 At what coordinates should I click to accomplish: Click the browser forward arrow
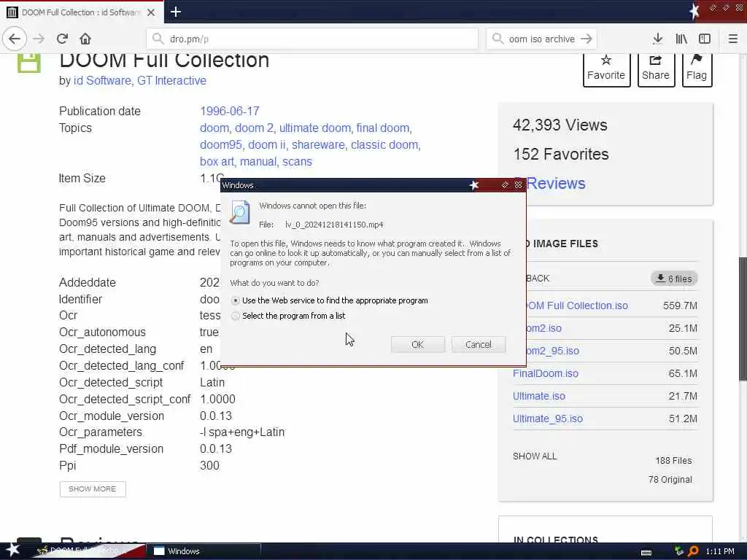pyautogui.click(x=39, y=39)
